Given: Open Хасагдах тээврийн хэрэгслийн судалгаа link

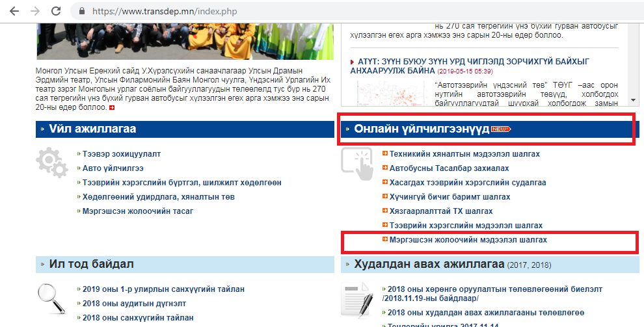Looking at the screenshot, I should (x=468, y=183).
